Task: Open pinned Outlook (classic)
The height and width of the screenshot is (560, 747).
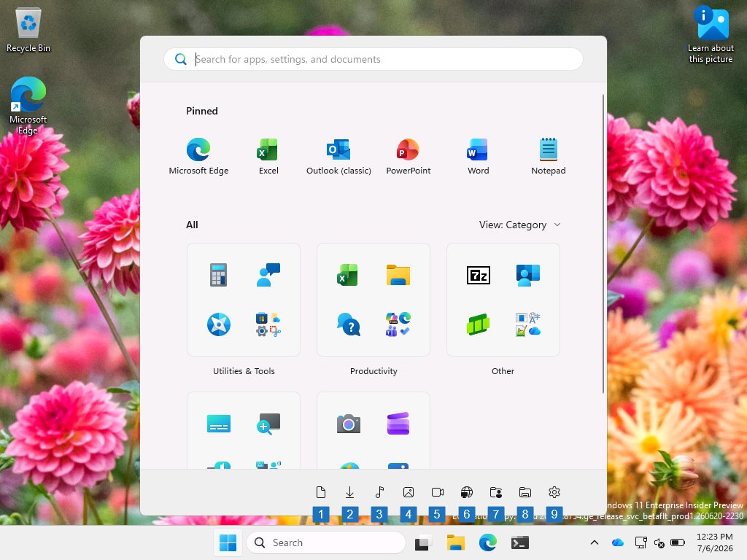Action: pyautogui.click(x=338, y=156)
